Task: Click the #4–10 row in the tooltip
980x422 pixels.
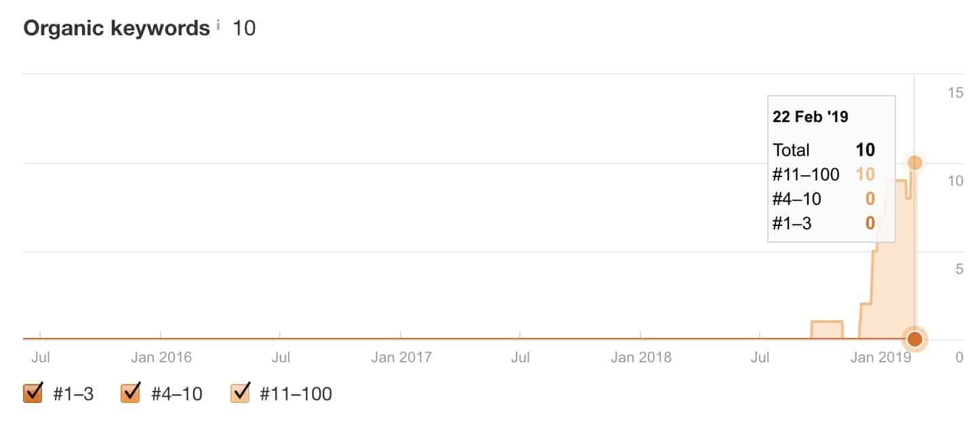Action: click(x=823, y=199)
